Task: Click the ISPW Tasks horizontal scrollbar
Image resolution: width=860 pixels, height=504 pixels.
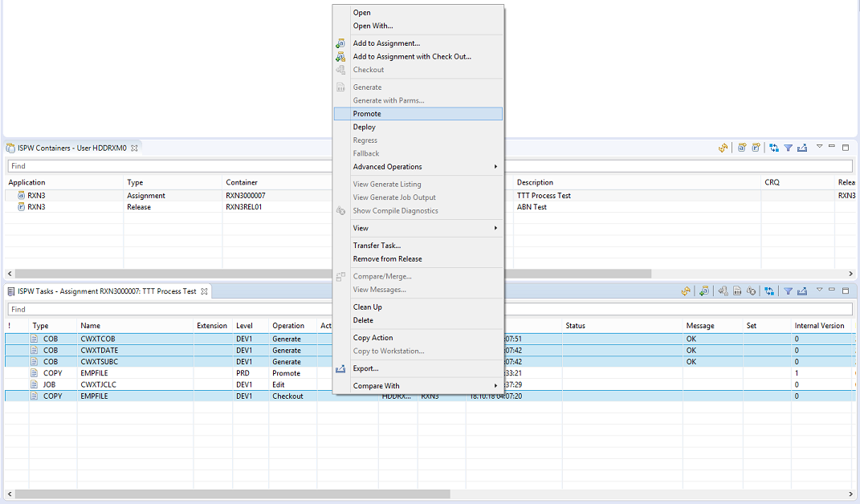Action: (x=233, y=494)
